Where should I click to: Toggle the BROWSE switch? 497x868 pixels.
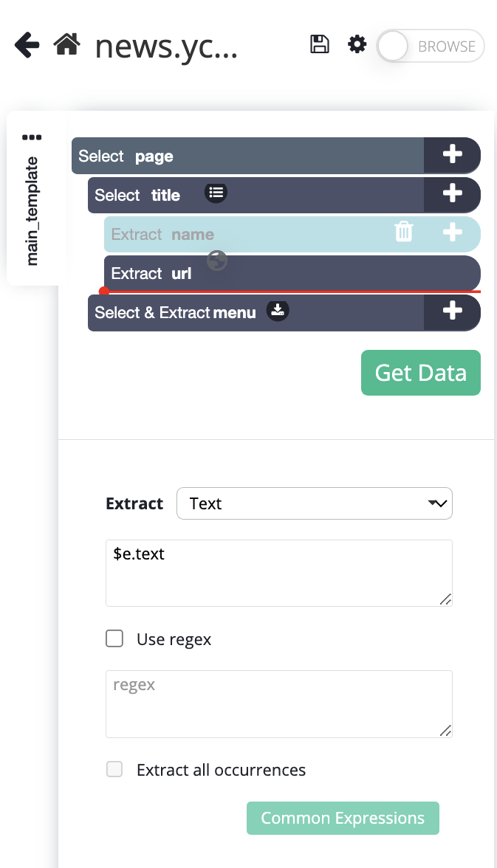click(x=431, y=46)
